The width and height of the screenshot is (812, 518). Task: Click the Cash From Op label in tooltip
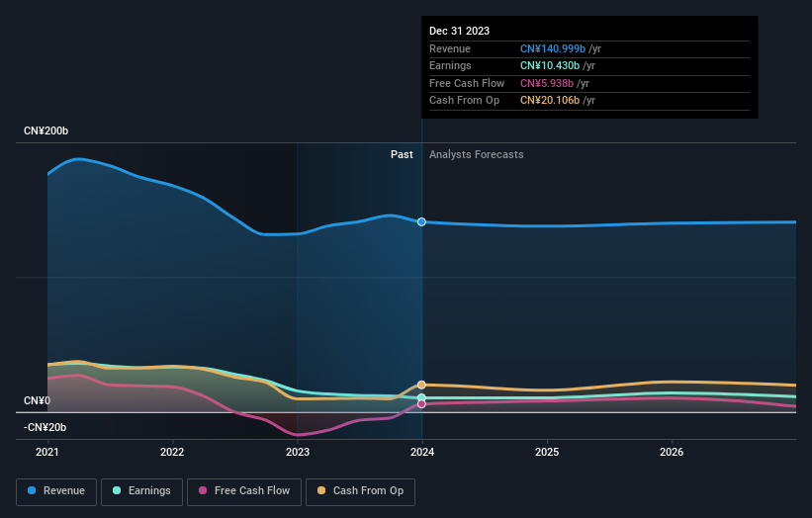[x=465, y=101]
